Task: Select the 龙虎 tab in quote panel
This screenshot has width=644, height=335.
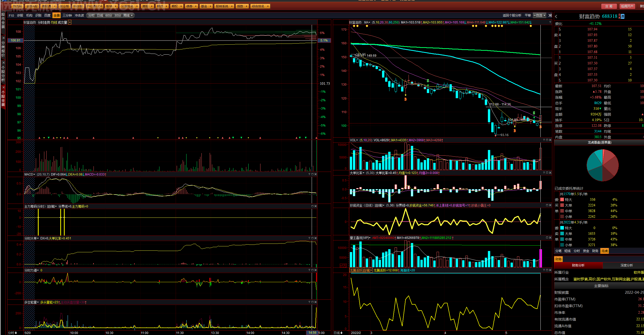Action: coord(604,251)
